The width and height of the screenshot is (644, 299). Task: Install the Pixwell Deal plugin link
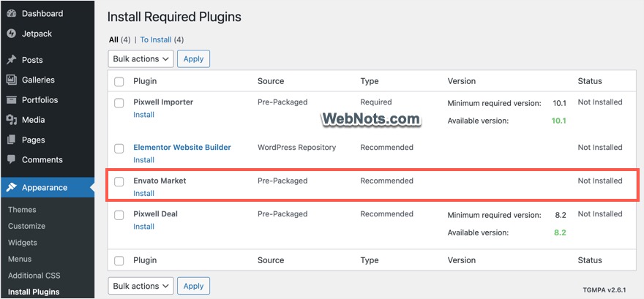[143, 227]
